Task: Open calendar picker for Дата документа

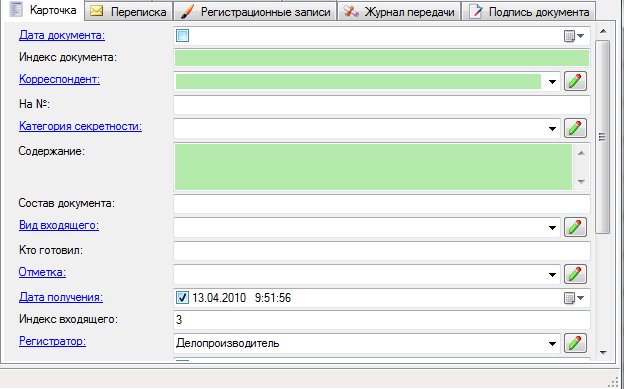Action: (574, 36)
